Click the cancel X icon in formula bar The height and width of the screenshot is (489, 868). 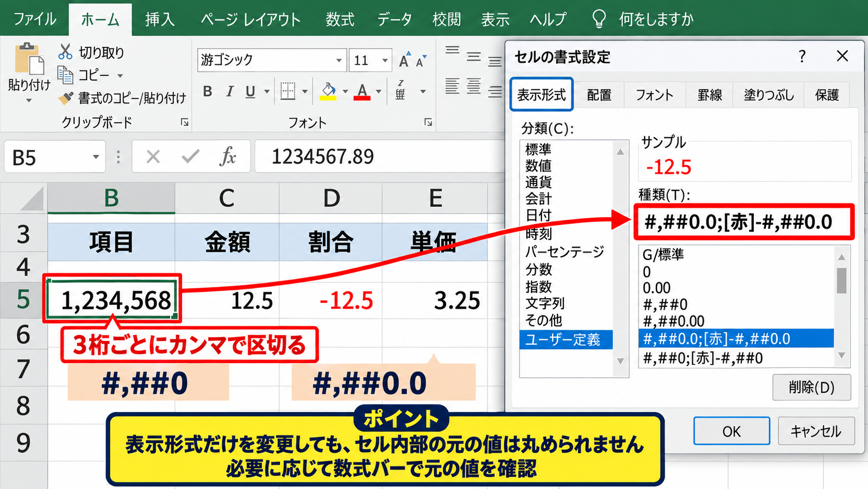point(153,156)
